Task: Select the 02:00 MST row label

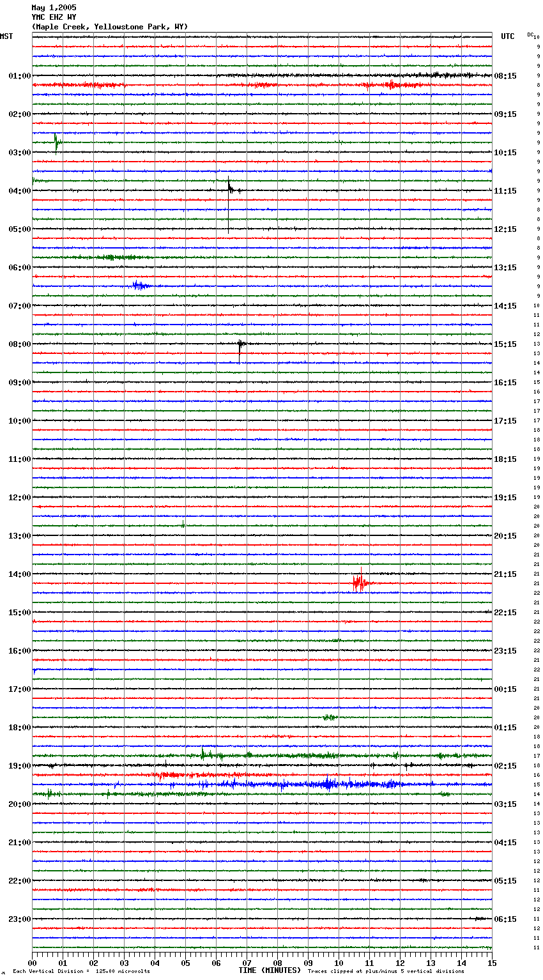Action: (x=20, y=114)
